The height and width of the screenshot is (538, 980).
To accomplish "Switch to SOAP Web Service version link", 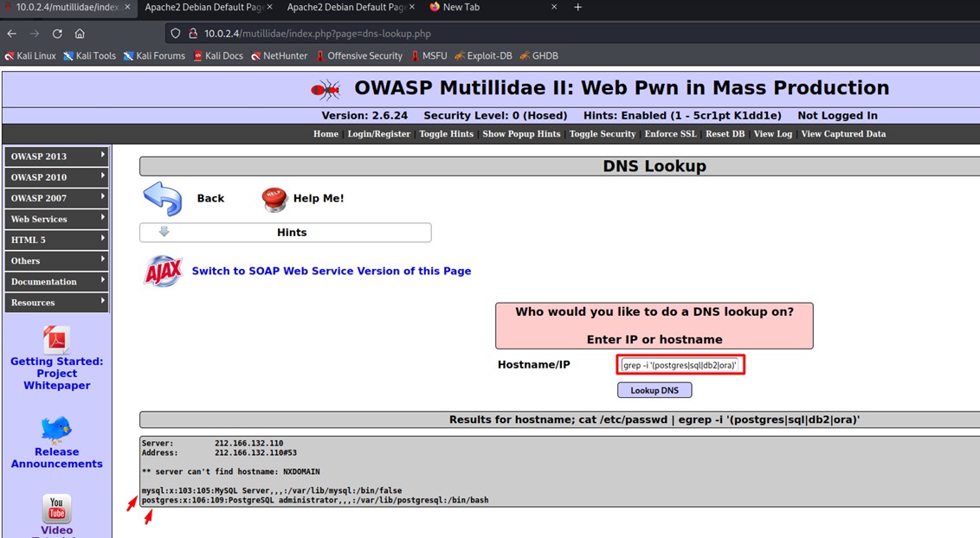I will click(332, 271).
